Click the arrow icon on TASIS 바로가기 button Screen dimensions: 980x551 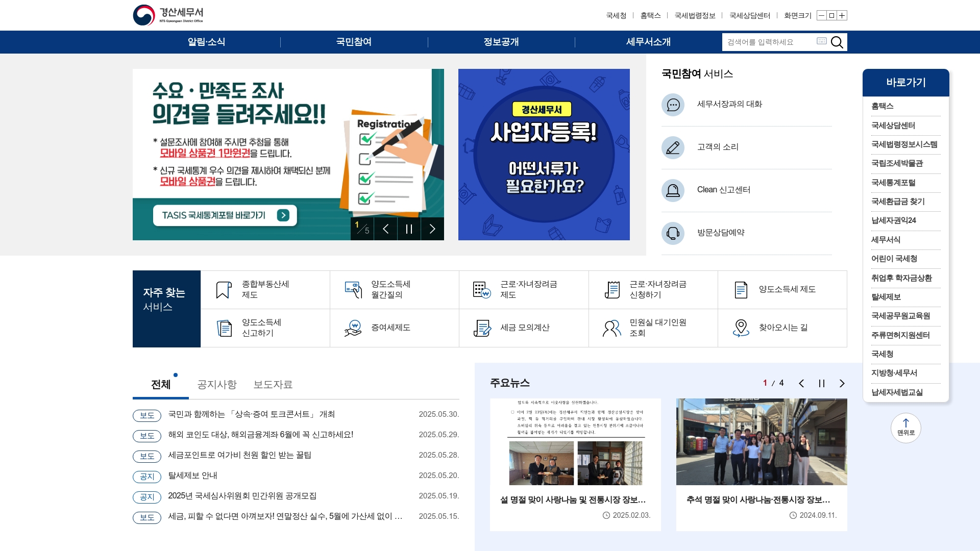pos(283,215)
